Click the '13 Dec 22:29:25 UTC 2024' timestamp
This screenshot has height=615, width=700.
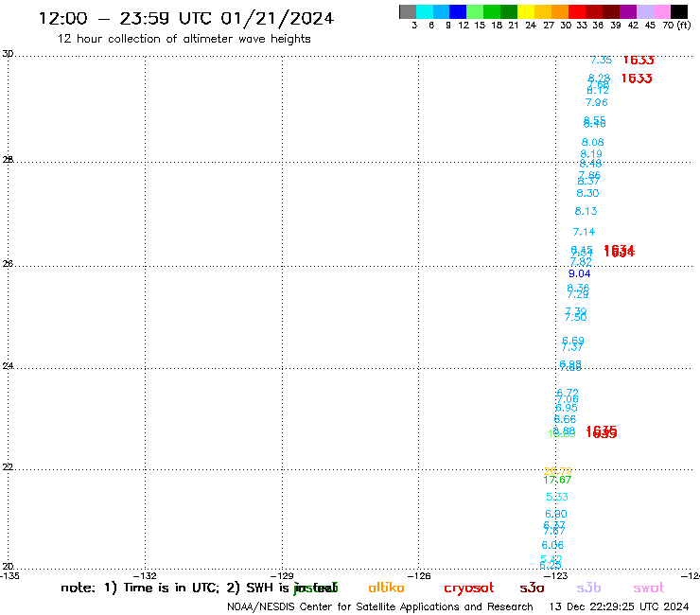point(620,607)
